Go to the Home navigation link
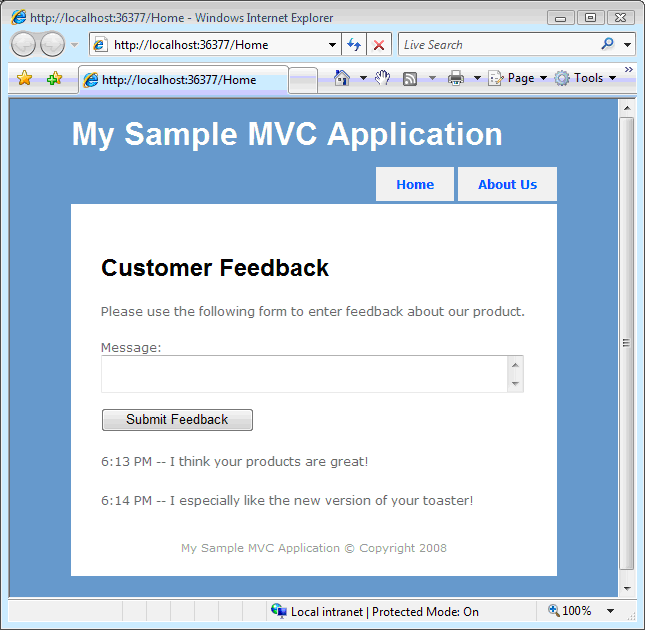The width and height of the screenshot is (645, 630). tap(415, 184)
